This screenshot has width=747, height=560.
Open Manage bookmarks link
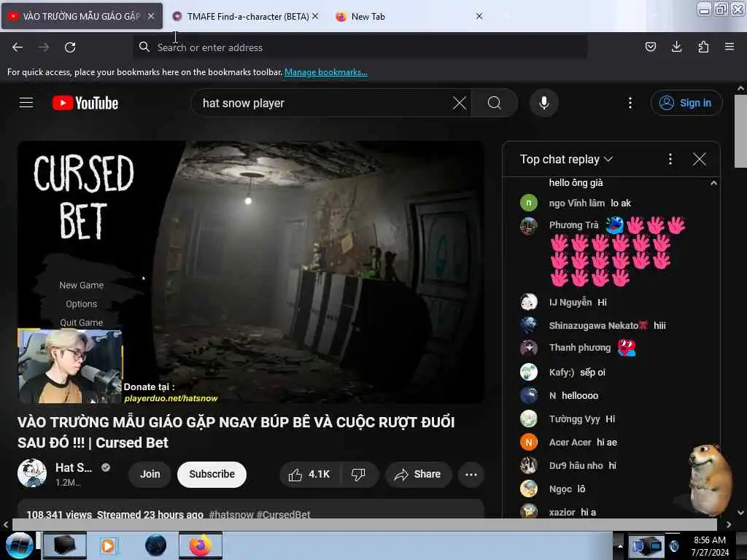pos(326,72)
